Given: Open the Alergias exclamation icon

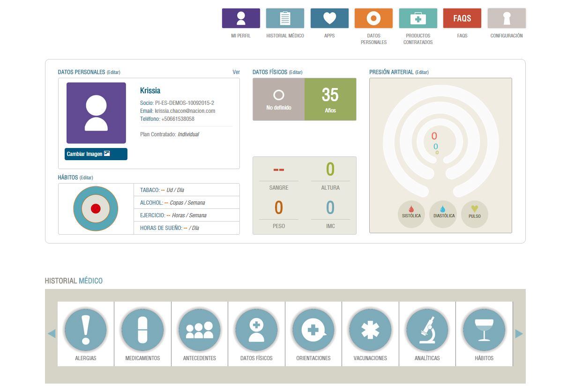Looking at the screenshot, I should tap(86, 330).
